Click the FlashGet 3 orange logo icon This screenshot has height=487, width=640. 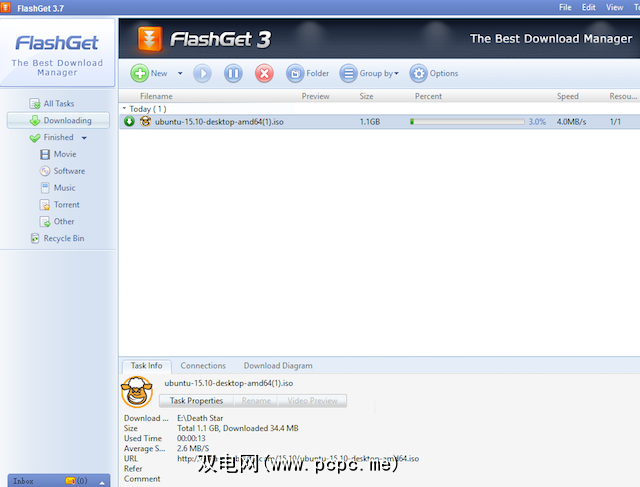[150, 39]
